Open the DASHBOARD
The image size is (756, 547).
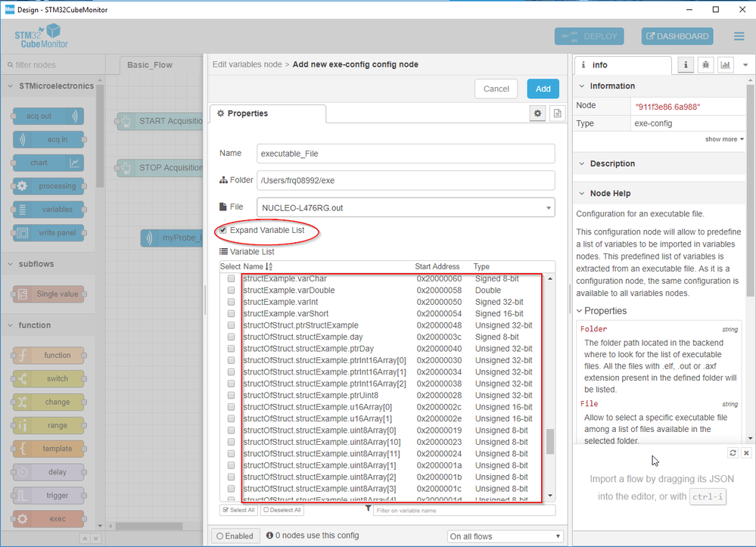click(x=677, y=36)
